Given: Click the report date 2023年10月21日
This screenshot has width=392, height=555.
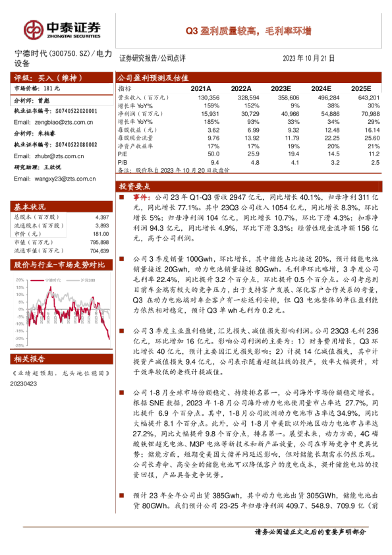Looking at the screenshot, I should point(308,59).
